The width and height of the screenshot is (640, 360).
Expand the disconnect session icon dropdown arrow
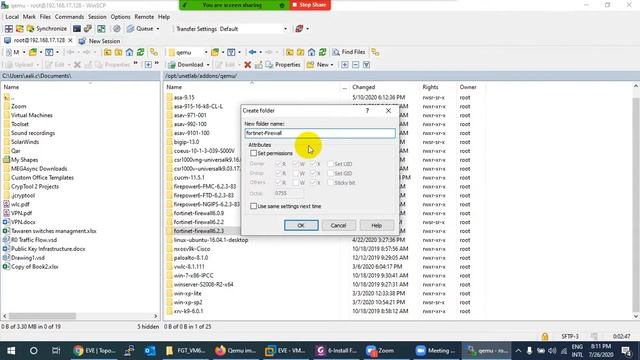click(x=307, y=29)
